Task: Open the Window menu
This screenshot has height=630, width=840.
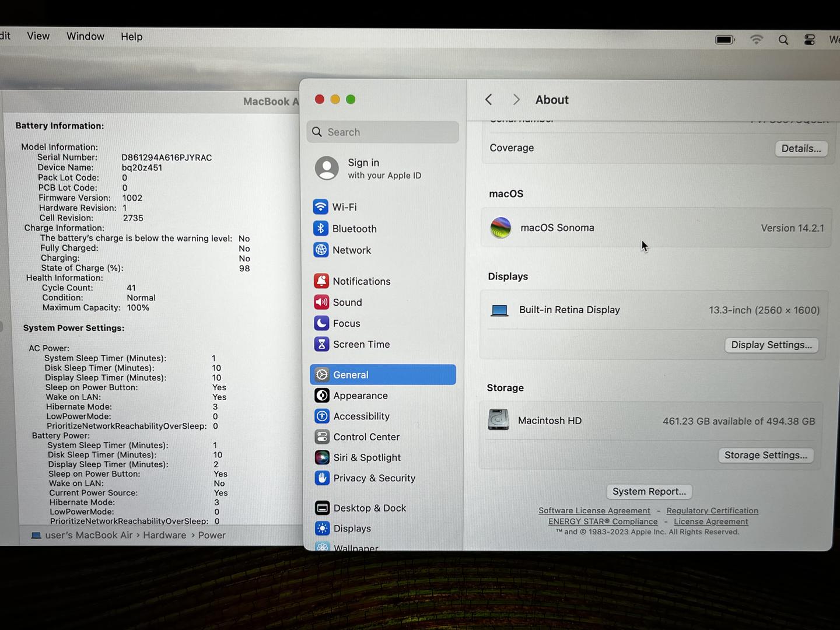Action: pos(85,36)
